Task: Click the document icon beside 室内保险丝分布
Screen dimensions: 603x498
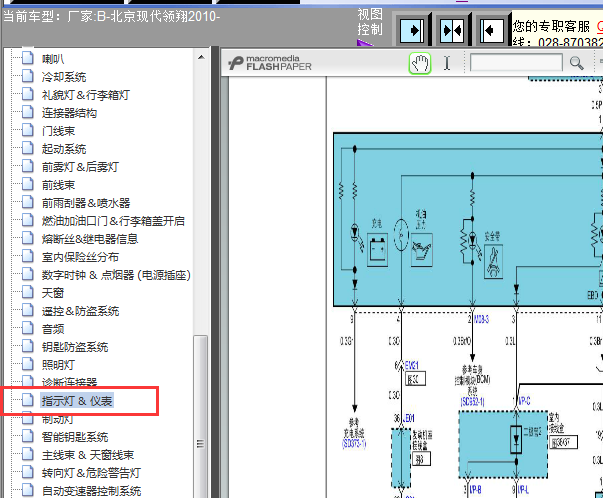Action: (28, 256)
